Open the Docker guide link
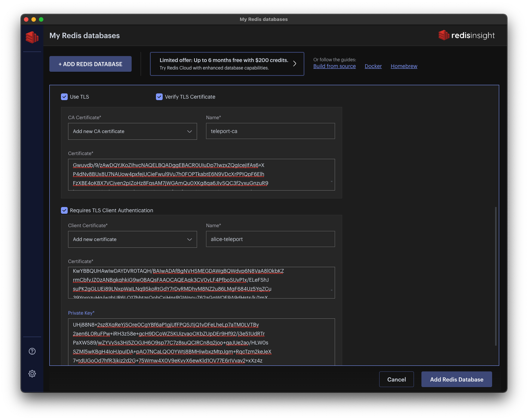The height and width of the screenshot is (420, 528). 373,66
